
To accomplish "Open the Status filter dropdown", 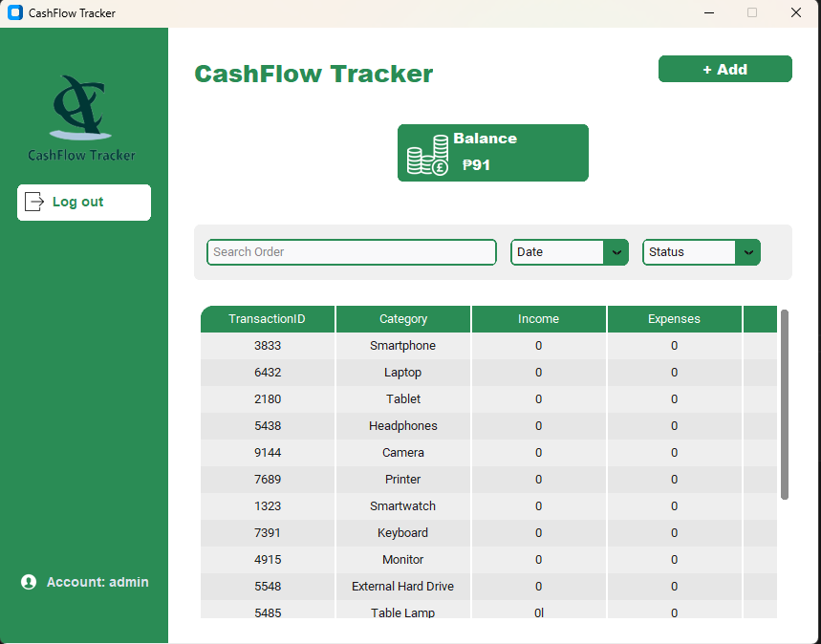I will point(701,252).
